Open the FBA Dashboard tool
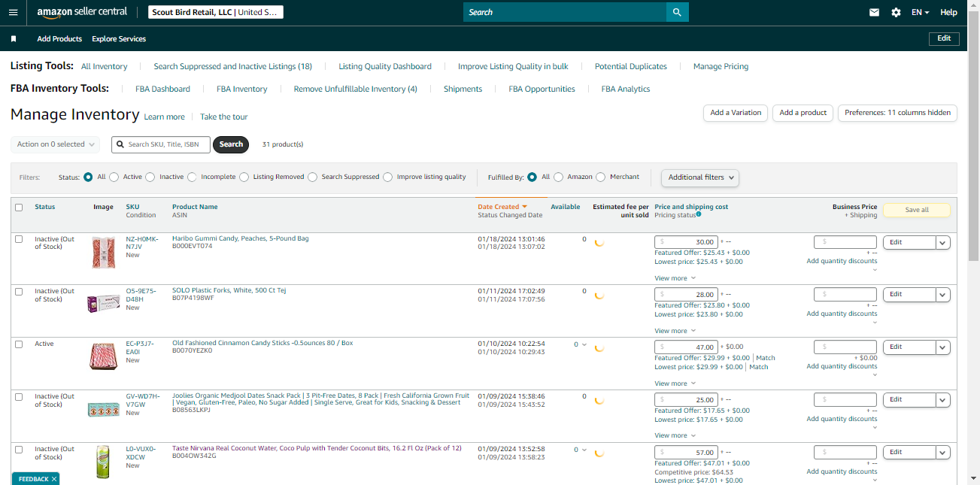Image resolution: width=980 pixels, height=485 pixels. click(x=162, y=89)
